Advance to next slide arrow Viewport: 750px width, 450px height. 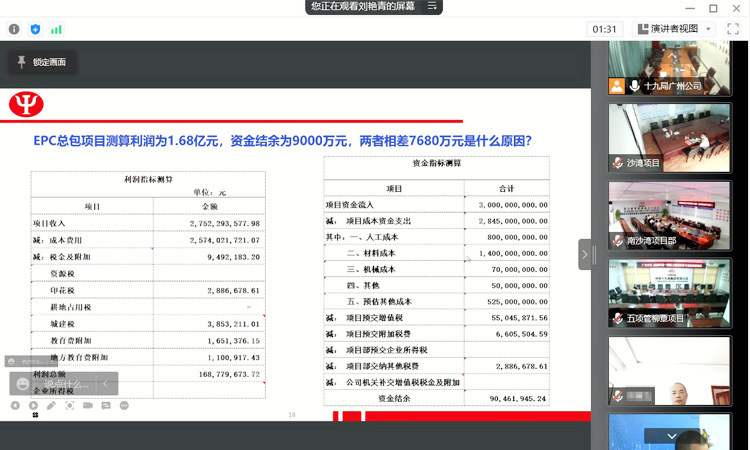click(x=34, y=405)
